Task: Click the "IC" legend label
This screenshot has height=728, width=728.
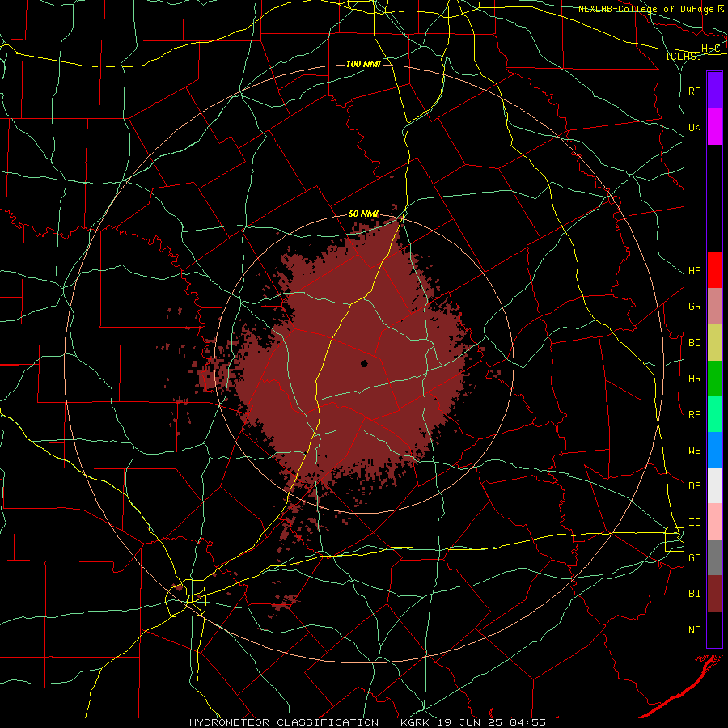Action: point(695,523)
